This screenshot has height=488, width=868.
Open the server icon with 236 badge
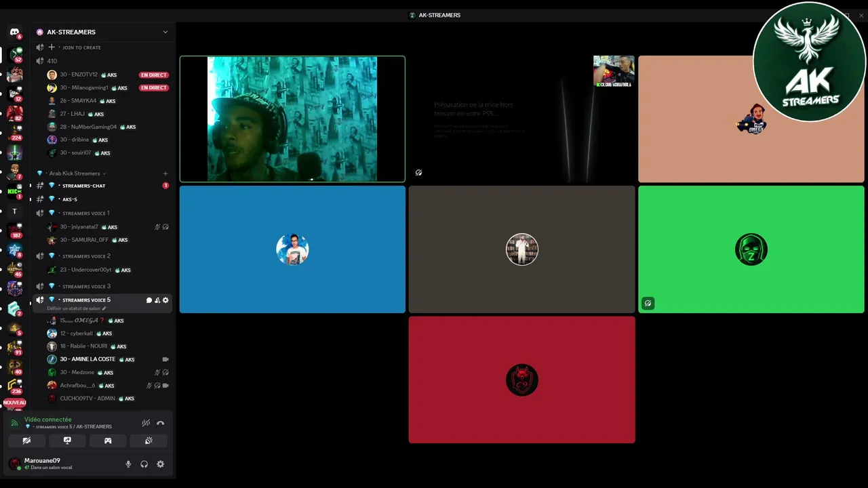(x=14, y=386)
